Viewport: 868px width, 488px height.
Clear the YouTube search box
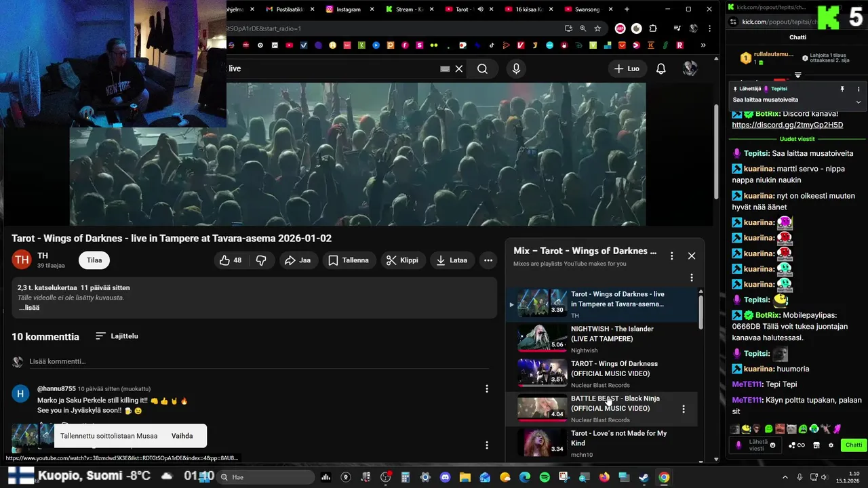click(459, 68)
